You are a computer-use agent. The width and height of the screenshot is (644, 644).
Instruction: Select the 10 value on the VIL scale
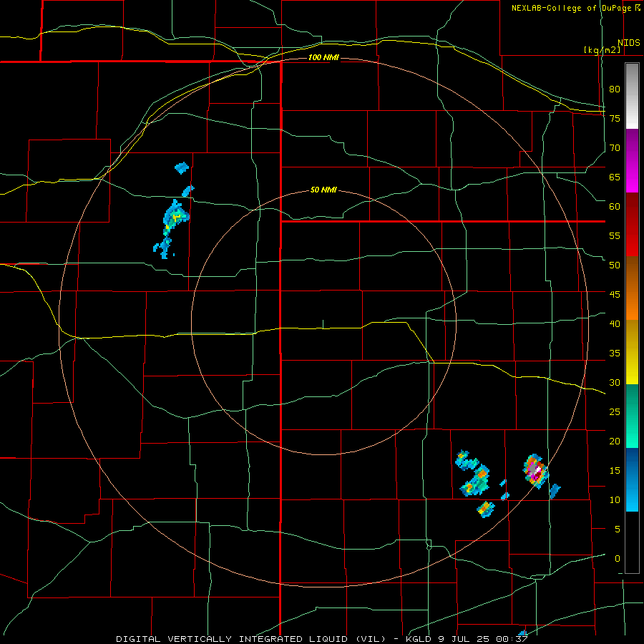(615, 500)
